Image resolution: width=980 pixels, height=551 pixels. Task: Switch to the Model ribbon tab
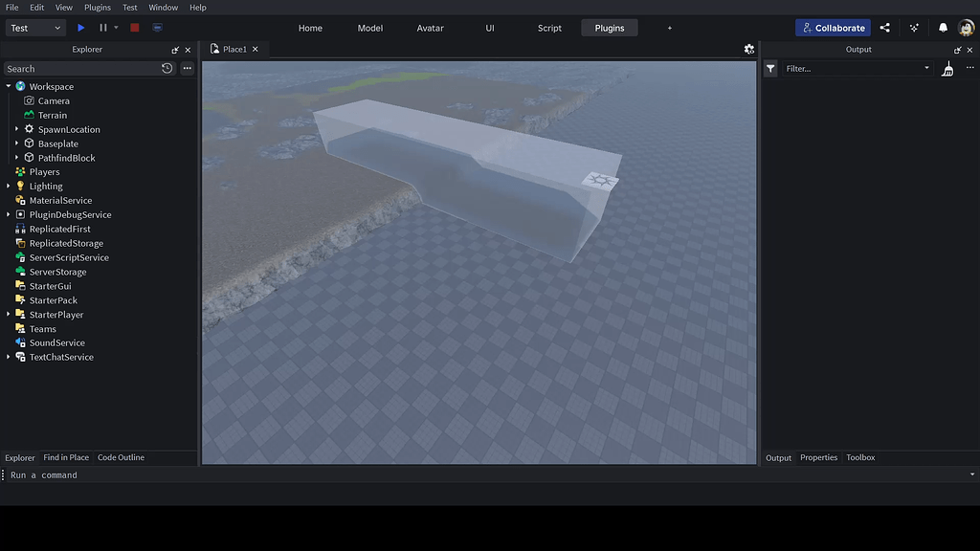(x=370, y=28)
